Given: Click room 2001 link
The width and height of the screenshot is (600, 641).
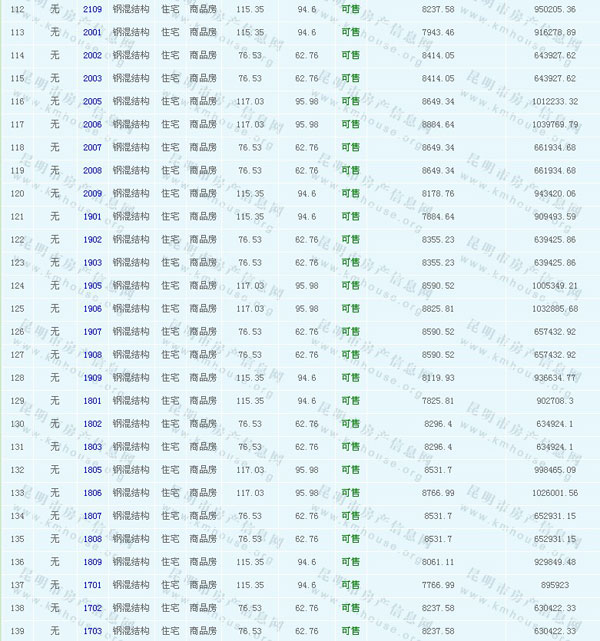Looking at the screenshot, I should [x=92, y=32].
